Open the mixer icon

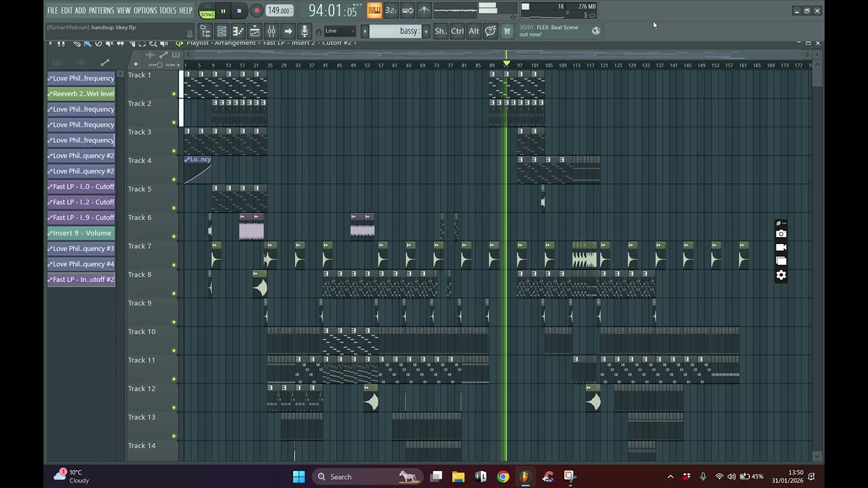(x=271, y=31)
